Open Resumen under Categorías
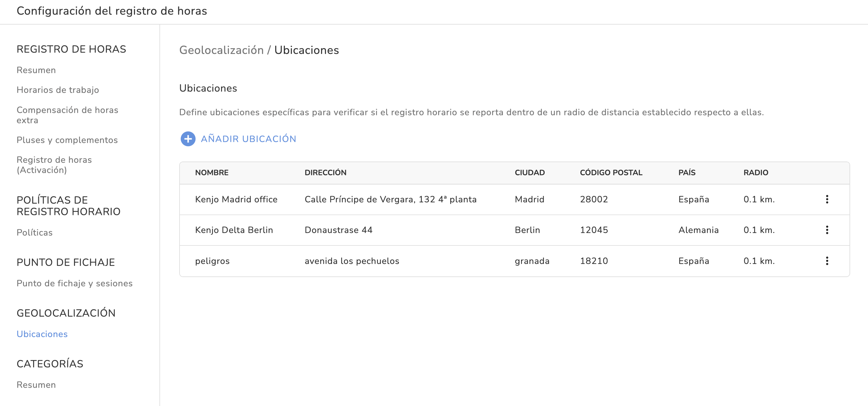 [36, 385]
